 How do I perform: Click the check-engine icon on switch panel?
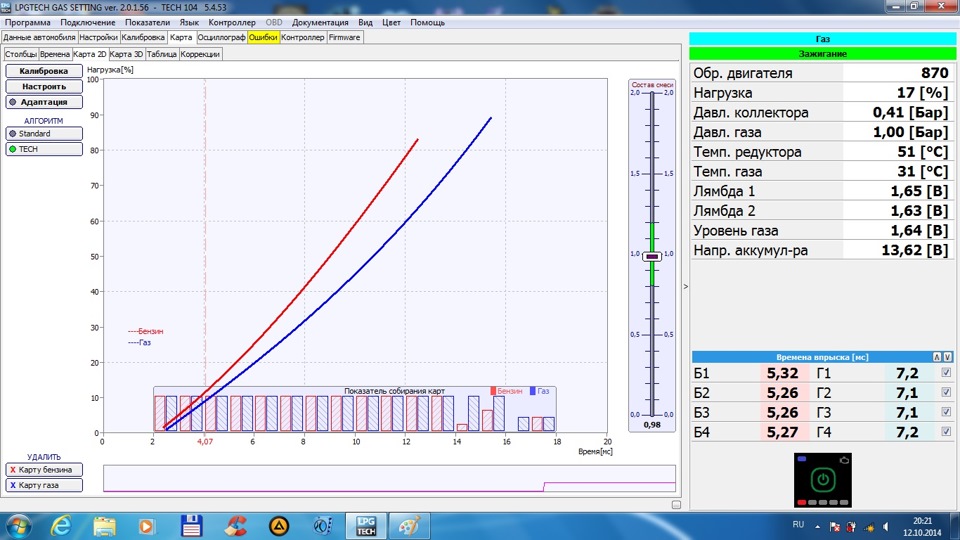coord(844,460)
